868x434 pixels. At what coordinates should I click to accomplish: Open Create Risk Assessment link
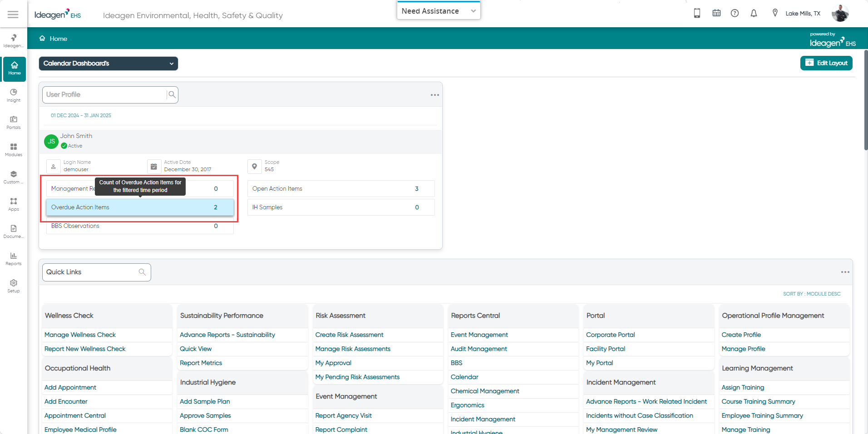pyautogui.click(x=349, y=335)
